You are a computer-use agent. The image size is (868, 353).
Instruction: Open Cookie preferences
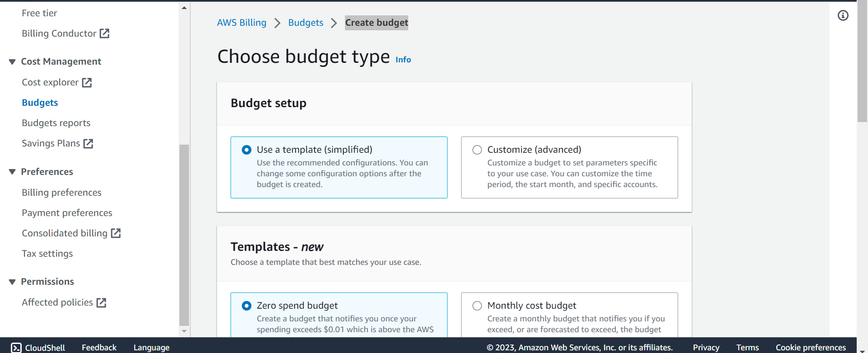click(811, 348)
